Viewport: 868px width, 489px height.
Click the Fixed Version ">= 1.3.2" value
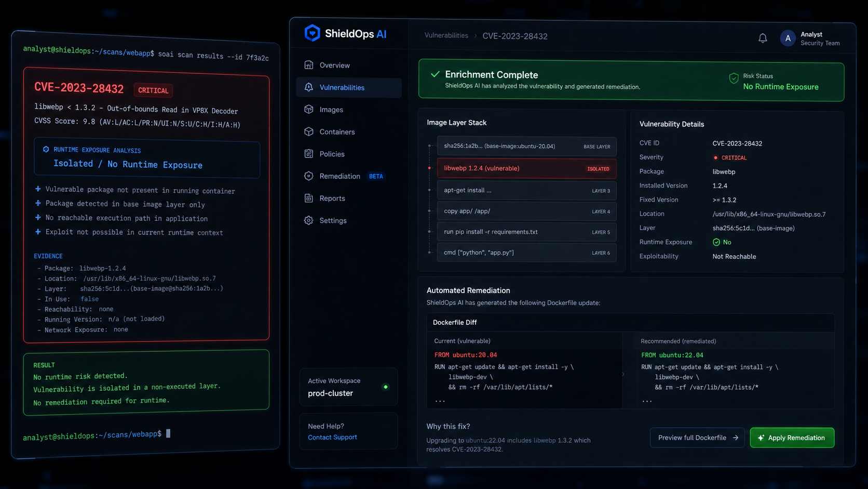coord(724,200)
